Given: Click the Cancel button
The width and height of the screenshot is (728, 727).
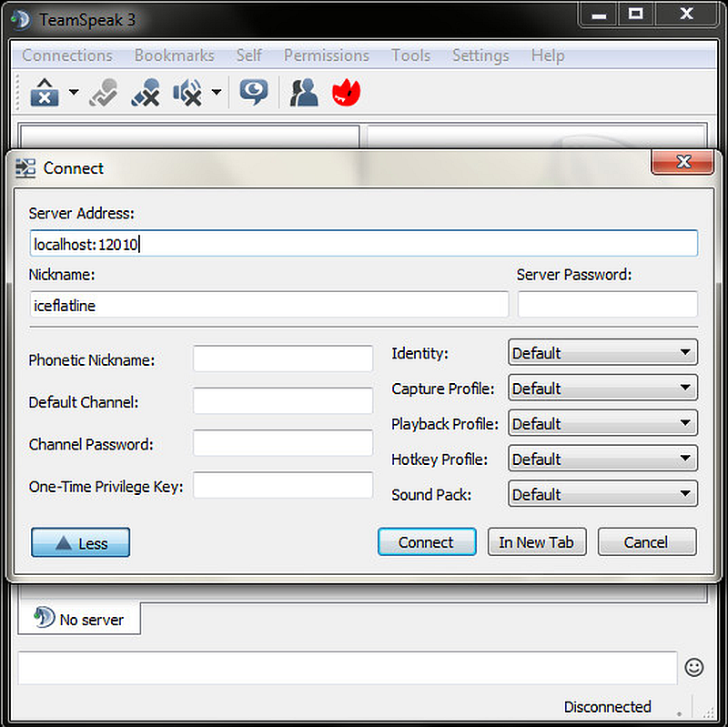Looking at the screenshot, I should pyautogui.click(x=647, y=541).
